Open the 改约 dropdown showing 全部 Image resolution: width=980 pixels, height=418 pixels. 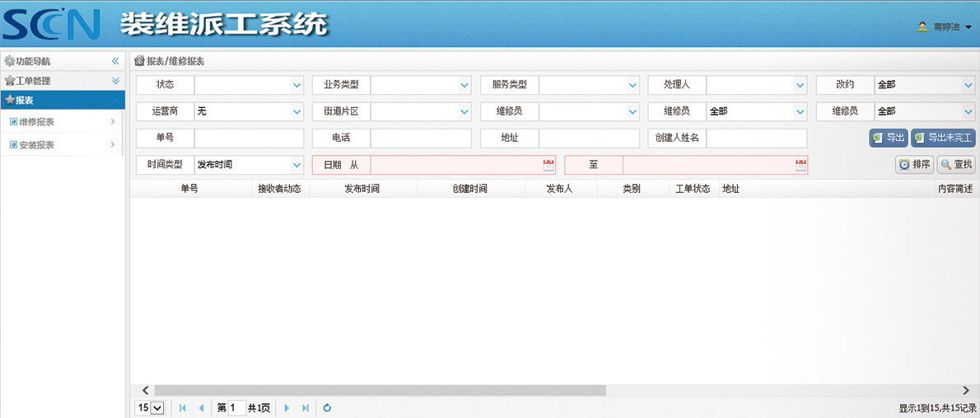point(968,85)
